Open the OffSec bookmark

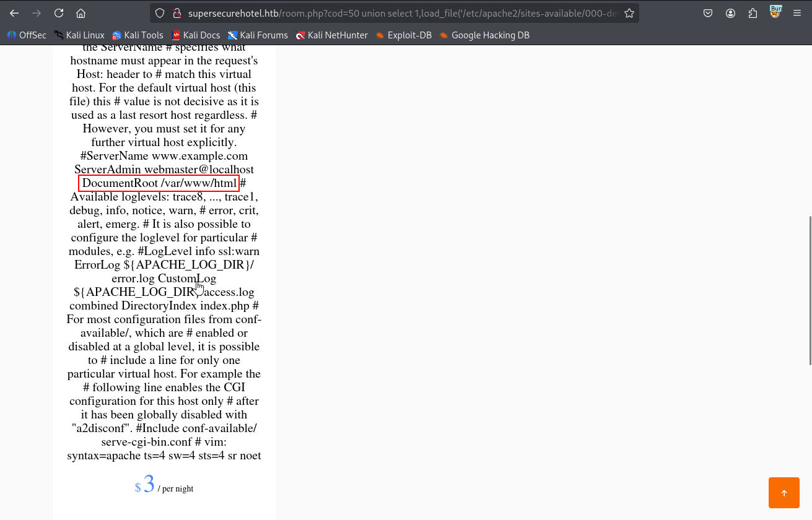(x=27, y=35)
